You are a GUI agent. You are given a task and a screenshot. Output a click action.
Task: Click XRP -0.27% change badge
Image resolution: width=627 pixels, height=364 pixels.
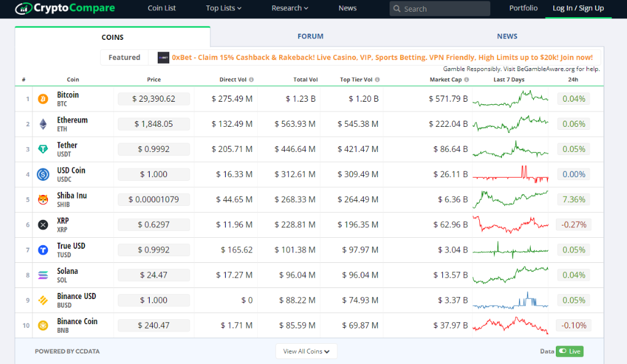[x=574, y=224]
